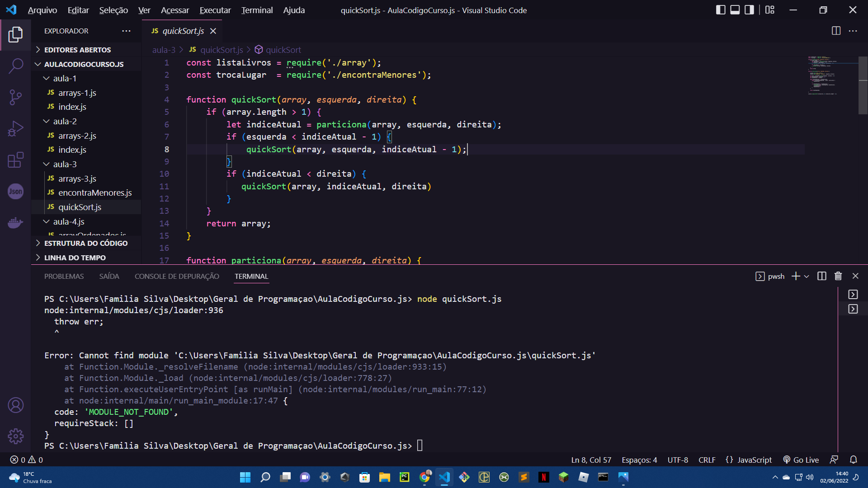Switch to SAÍDA panel tab

(x=109, y=276)
